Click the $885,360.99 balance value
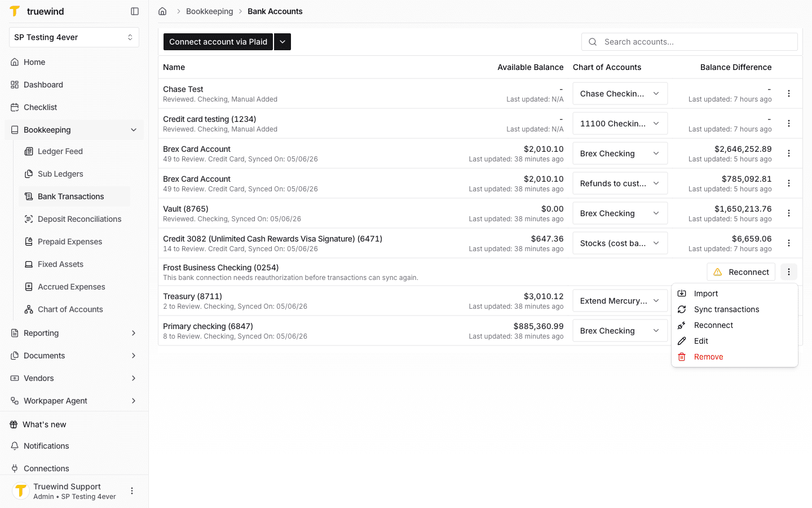This screenshot has width=812, height=508. [539, 326]
